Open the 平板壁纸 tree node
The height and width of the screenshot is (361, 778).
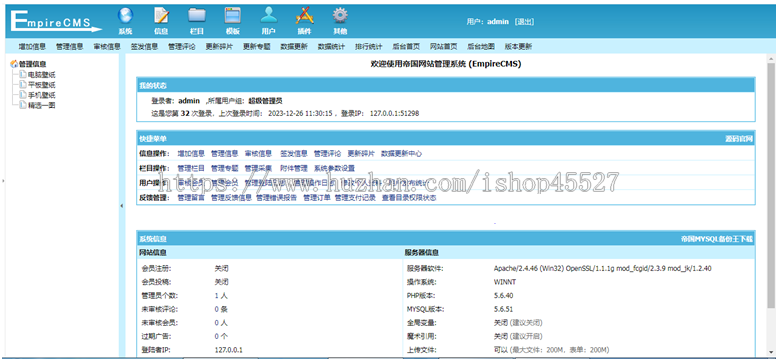[x=42, y=85]
